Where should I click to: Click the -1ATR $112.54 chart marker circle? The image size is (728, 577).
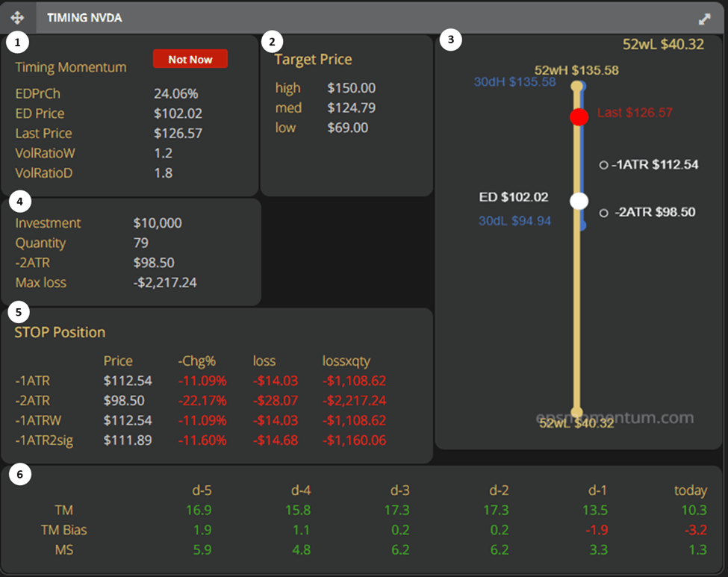click(603, 165)
